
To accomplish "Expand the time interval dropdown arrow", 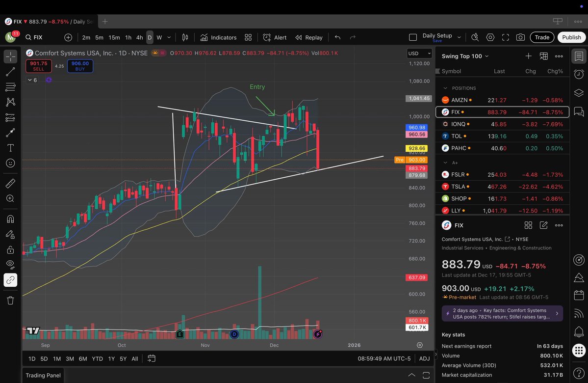I will point(169,37).
